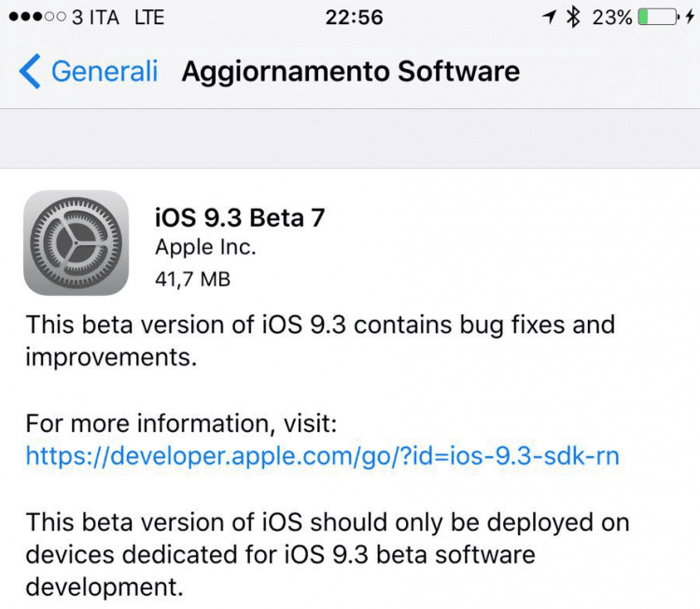Tap the Apple Inc. developer label
This screenshot has width=700, height=609.
coord(205,247)
